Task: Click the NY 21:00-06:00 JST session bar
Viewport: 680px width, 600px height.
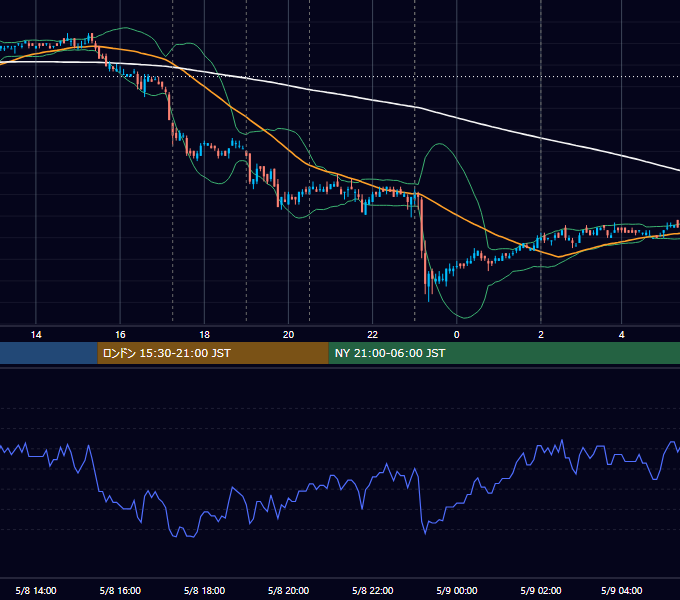Action: 504,353
